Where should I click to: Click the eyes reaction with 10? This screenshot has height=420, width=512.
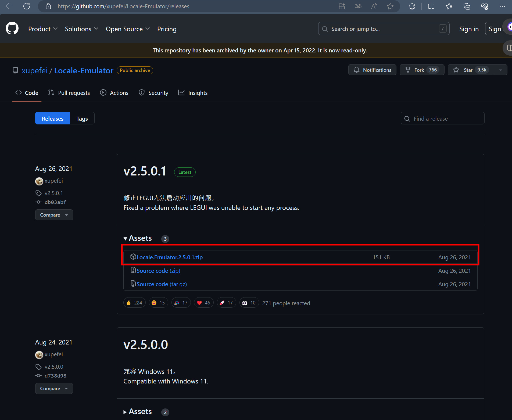click(249, 303)
